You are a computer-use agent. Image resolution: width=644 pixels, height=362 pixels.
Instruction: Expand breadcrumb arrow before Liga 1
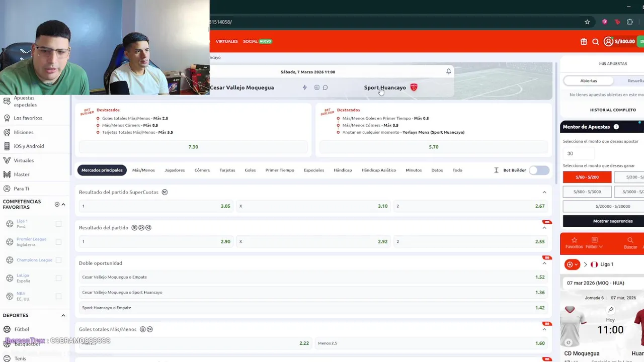pyautogui.click(x=585, y=264)
